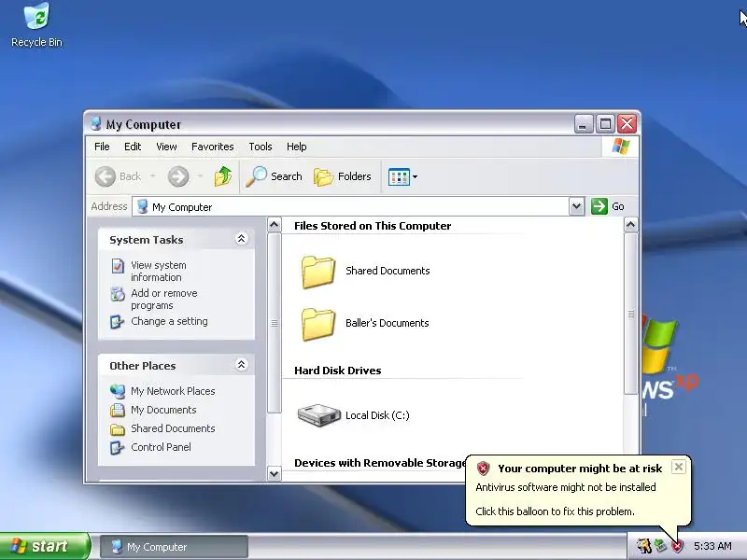The height and width of the screenshot is (560, 747).
Task: Click View system information link
Action: [x=158, y=272]
